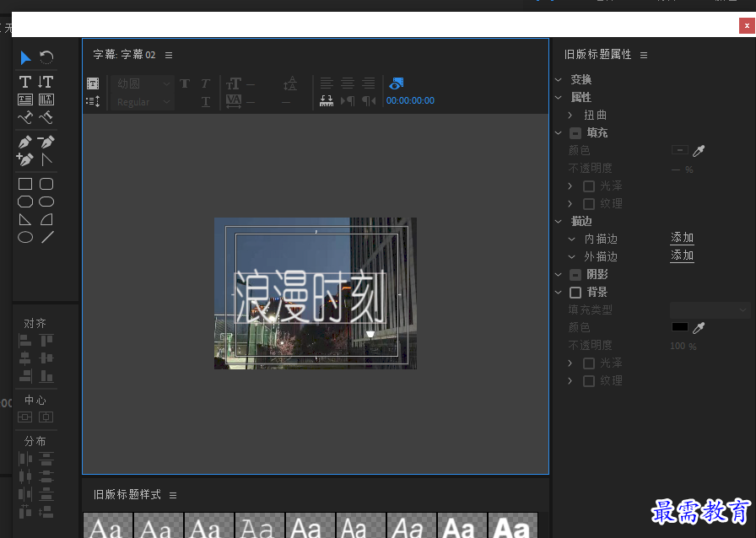Image resolution: width=756 pixels, height=538 pixels.
Task: Select the Rotation tool
Action: pos(46,58)
